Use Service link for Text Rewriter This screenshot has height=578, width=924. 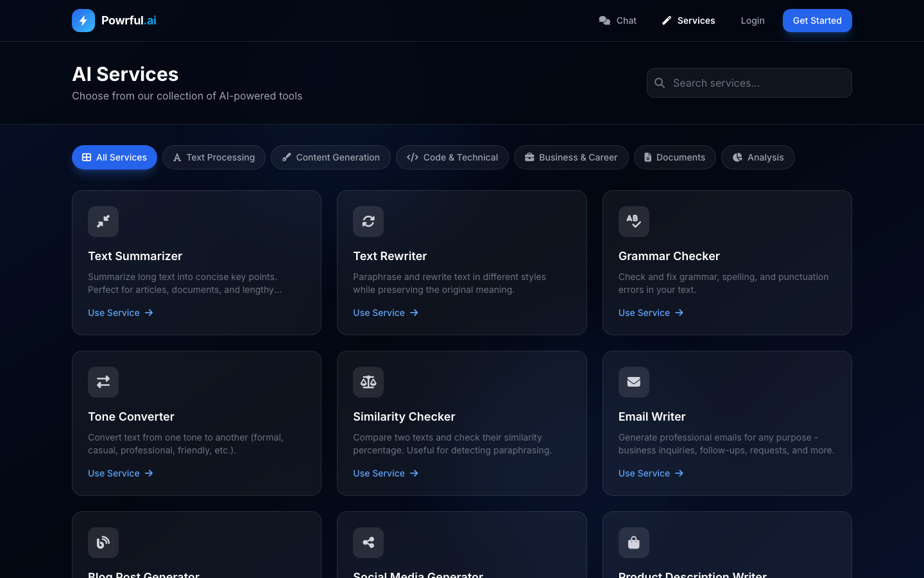tap(386, 313)
